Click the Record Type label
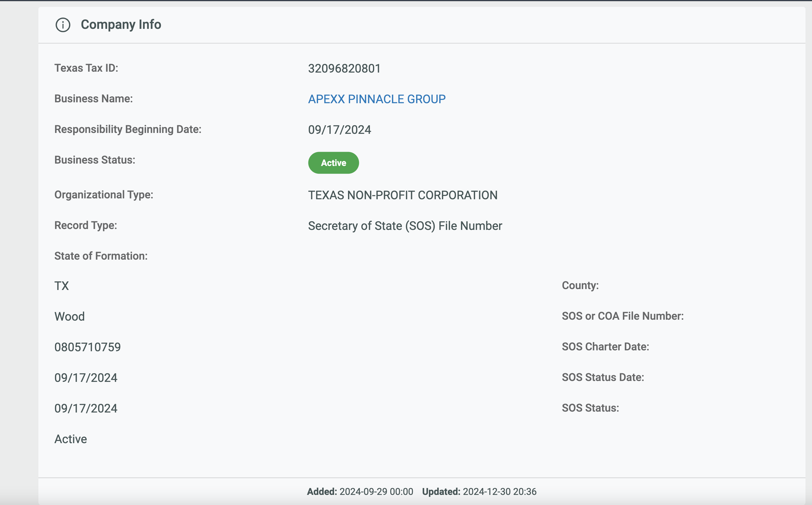The width and height of the screenshot is (812, 505). [x=86, y=226]
